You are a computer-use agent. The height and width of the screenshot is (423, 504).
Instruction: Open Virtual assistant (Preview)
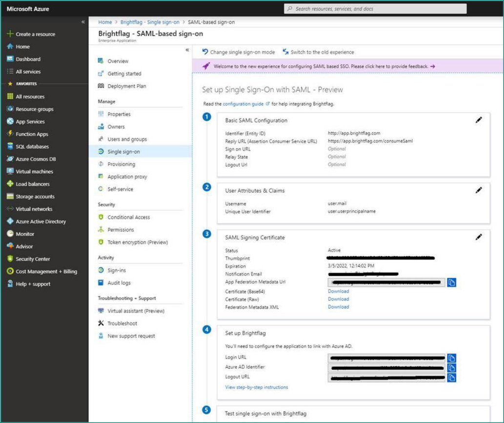pyautogui.click(x=136, y=311)
